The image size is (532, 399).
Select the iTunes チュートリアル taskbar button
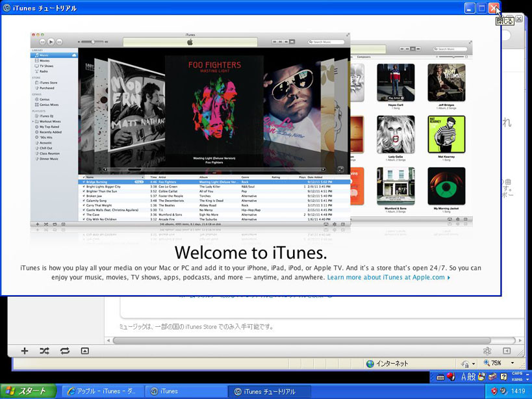269,392
